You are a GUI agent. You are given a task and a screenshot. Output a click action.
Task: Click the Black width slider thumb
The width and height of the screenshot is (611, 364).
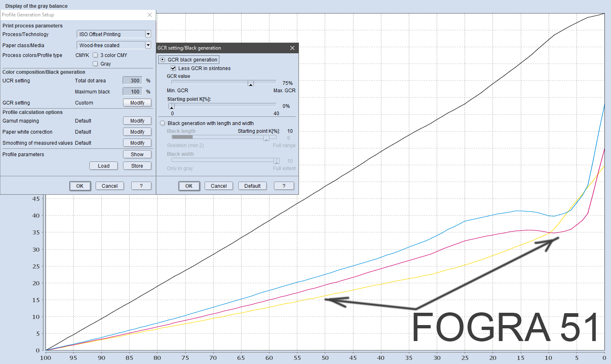tap(276, 161)
